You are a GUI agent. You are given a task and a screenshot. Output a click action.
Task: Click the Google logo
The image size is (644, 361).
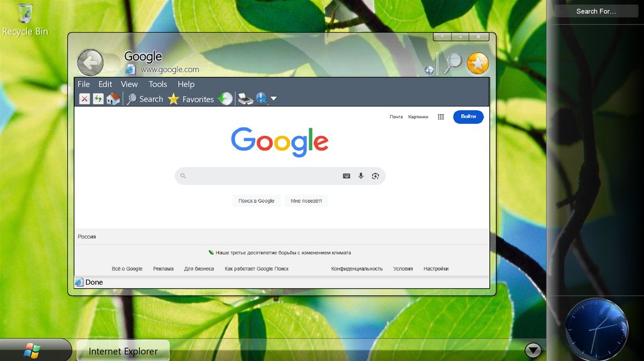pyautogui.click(x=280, y=142)
